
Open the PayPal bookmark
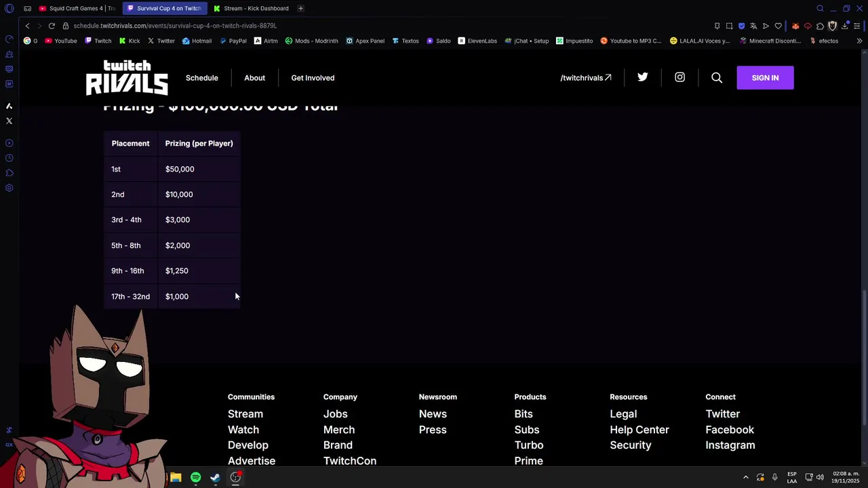tap(233, 41)
